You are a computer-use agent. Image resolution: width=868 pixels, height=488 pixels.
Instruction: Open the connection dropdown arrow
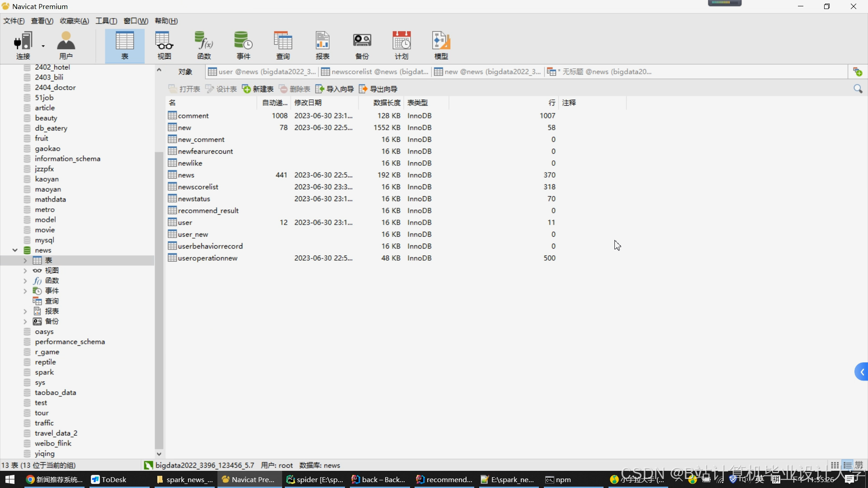click(43, 46)
